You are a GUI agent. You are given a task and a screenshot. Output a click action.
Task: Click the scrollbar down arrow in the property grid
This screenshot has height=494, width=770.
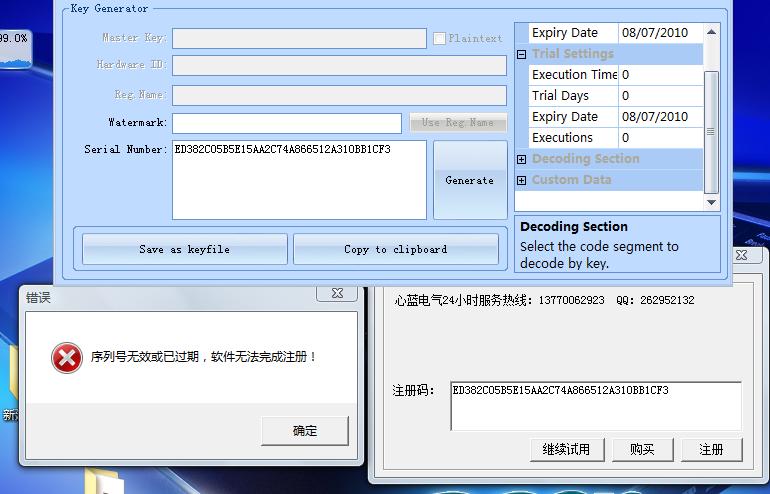tap(711, 201)
